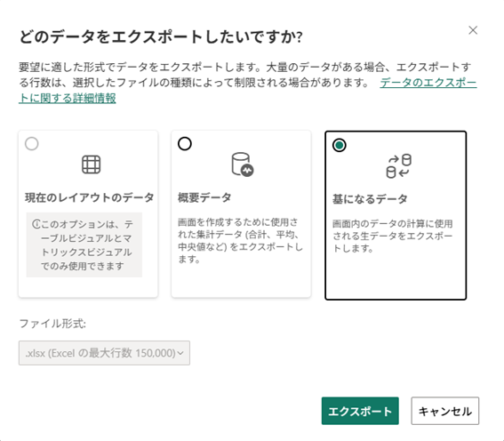Click the キャンセル button

point(444,411)
